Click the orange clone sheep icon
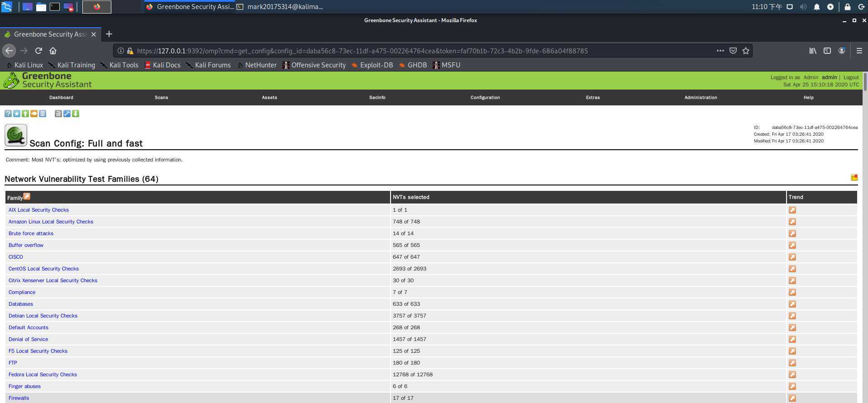 pyautogui.click(x=34, y=114)
